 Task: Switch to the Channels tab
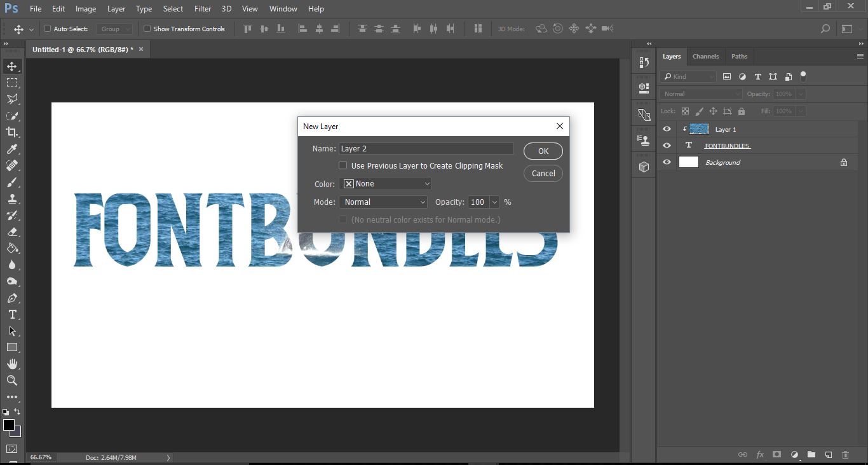(705, 56)
